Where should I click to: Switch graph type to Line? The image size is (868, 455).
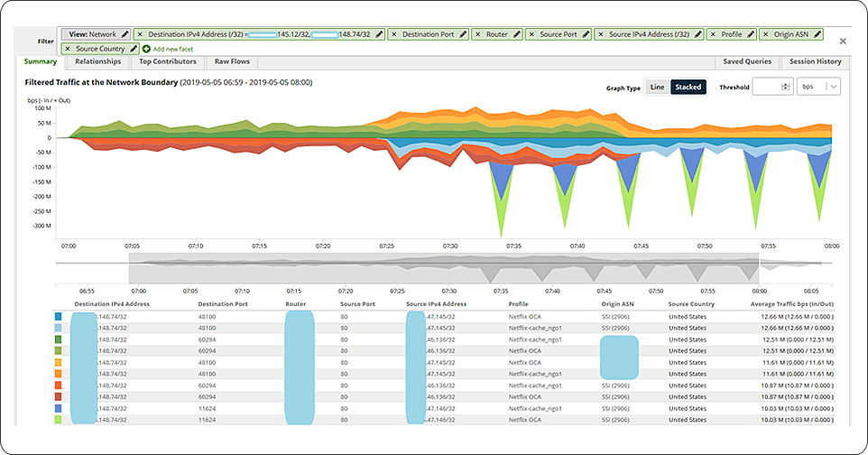coord(657,87)
